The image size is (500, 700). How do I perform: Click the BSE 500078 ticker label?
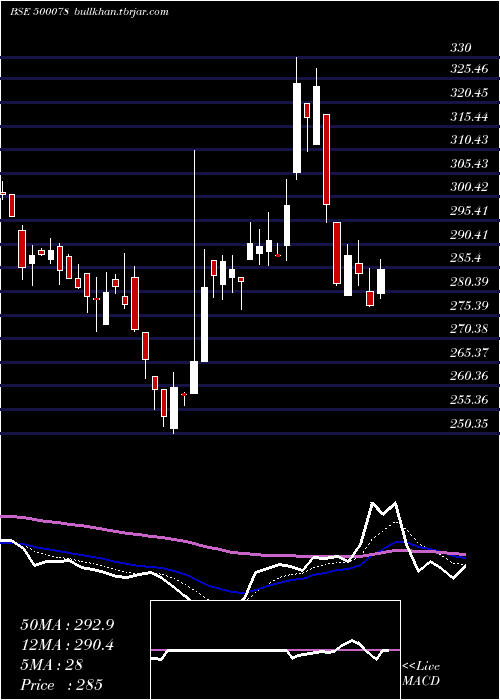(39, 12)
